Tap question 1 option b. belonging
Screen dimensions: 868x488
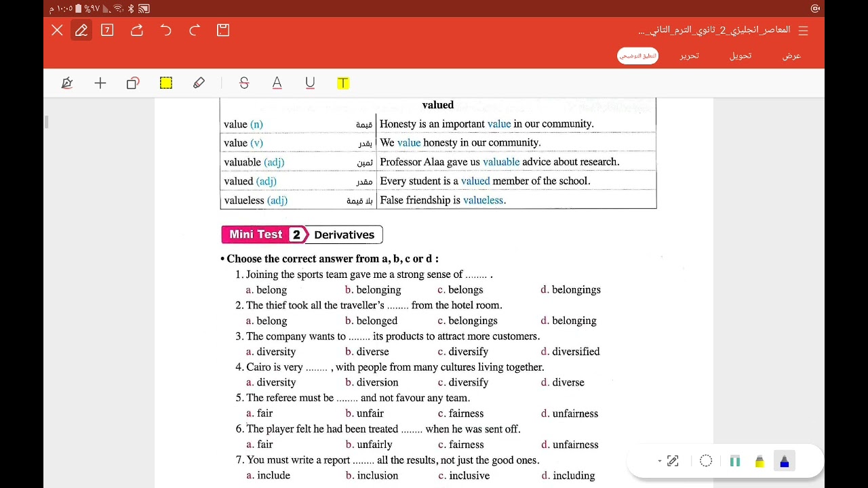pos(373,289)
